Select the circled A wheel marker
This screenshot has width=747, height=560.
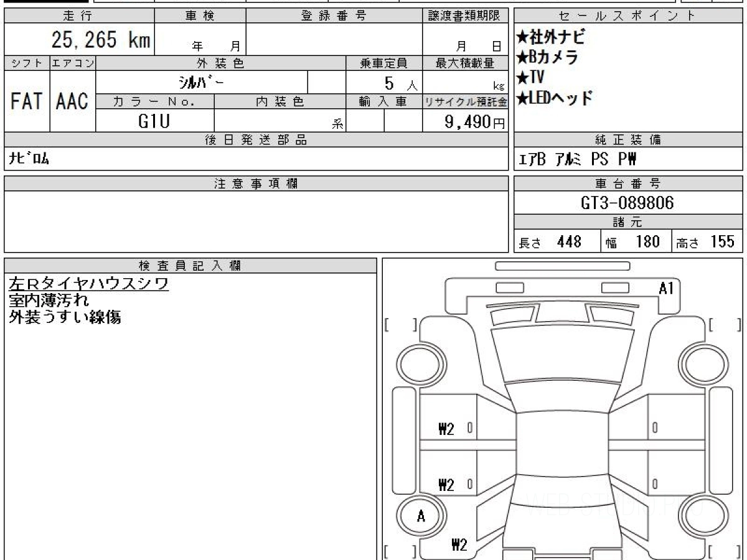pos(421,516)
